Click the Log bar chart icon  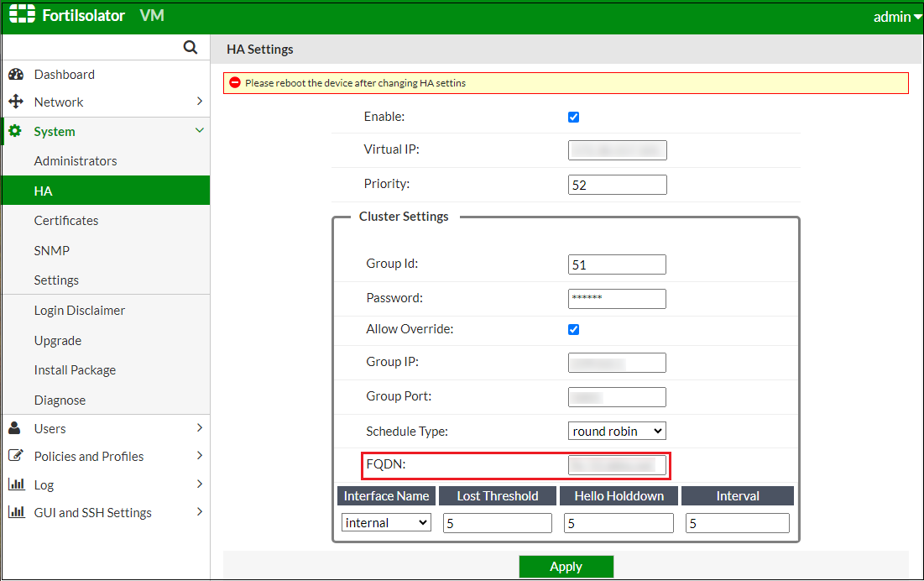[15, 484]
